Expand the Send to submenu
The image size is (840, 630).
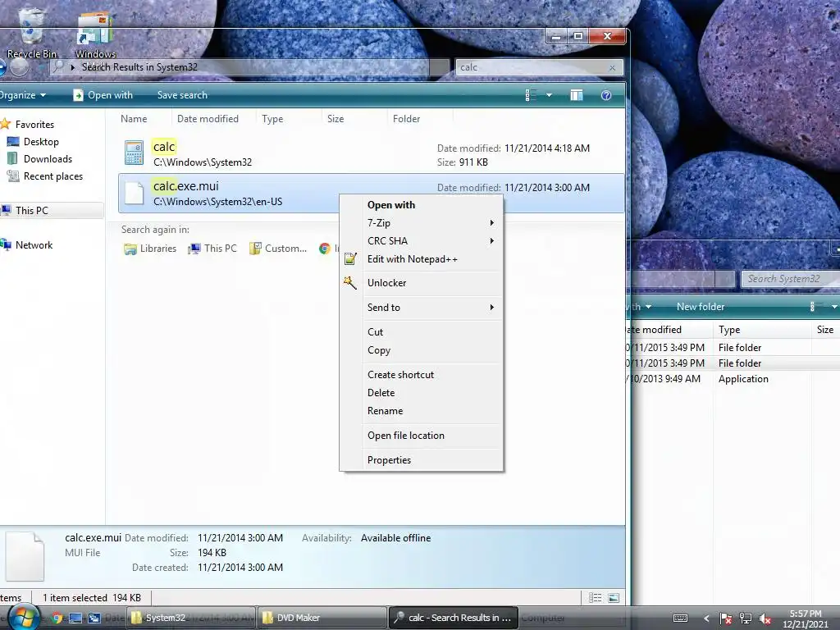click(422, 308)
